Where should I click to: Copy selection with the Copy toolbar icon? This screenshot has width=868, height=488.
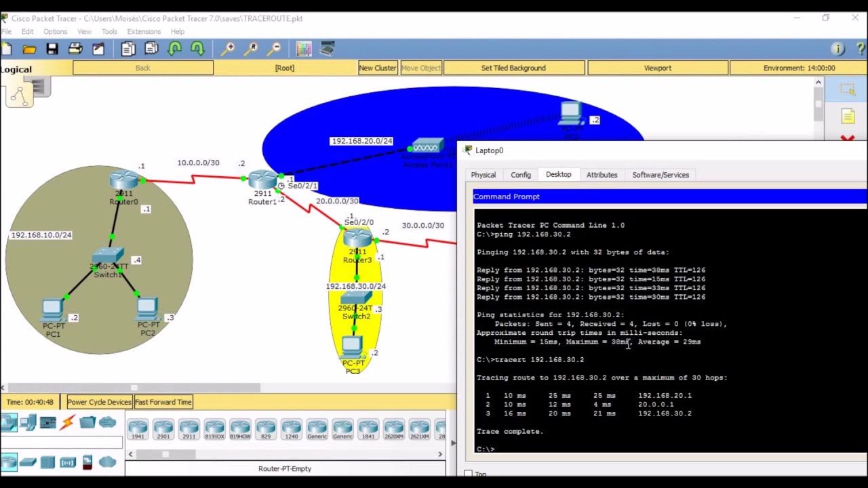[128, 49]
